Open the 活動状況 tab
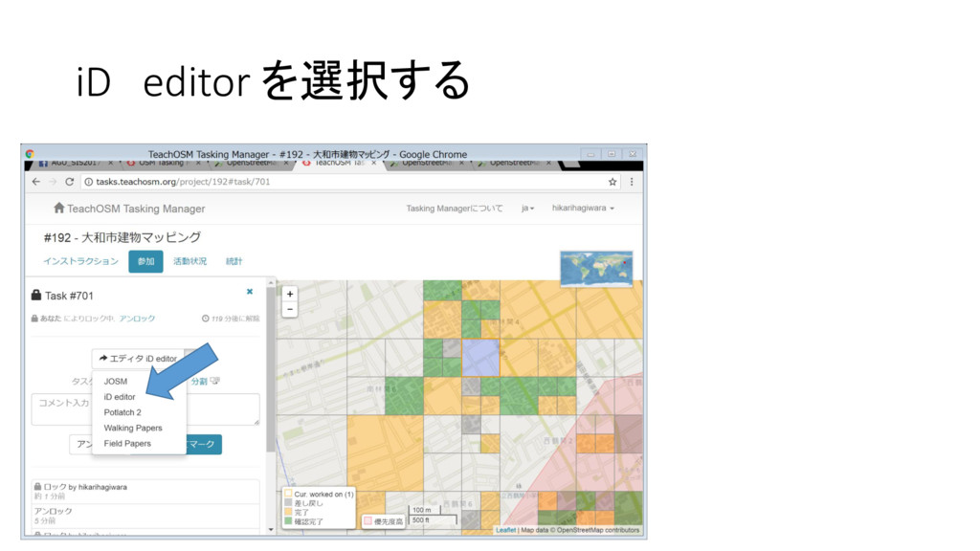This screenshot has height=551, width=980. (x=190, y=261)
